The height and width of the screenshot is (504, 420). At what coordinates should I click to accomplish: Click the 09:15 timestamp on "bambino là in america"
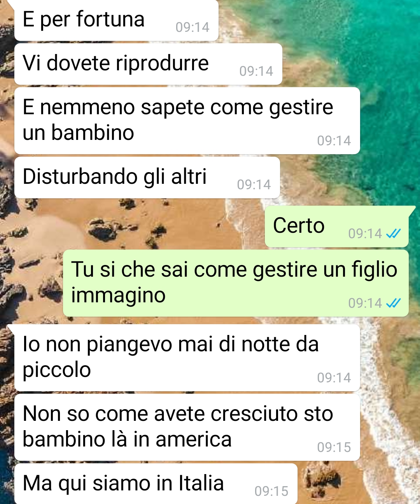point(334,447)
